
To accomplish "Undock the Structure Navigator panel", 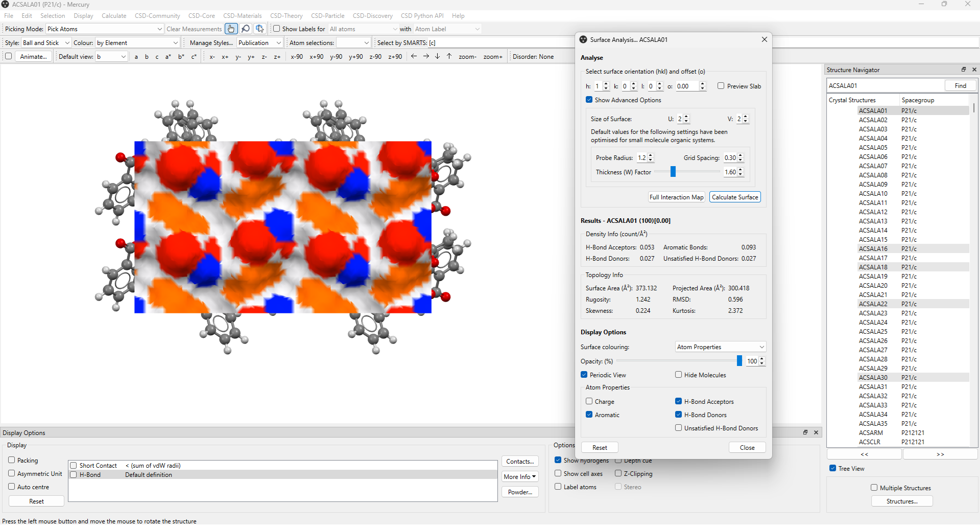I will point(963,69).
